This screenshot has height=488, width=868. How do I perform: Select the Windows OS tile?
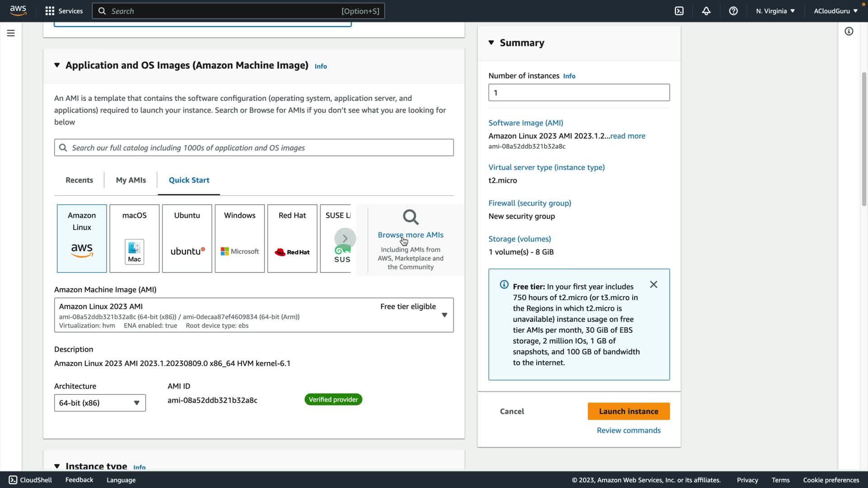240,238
